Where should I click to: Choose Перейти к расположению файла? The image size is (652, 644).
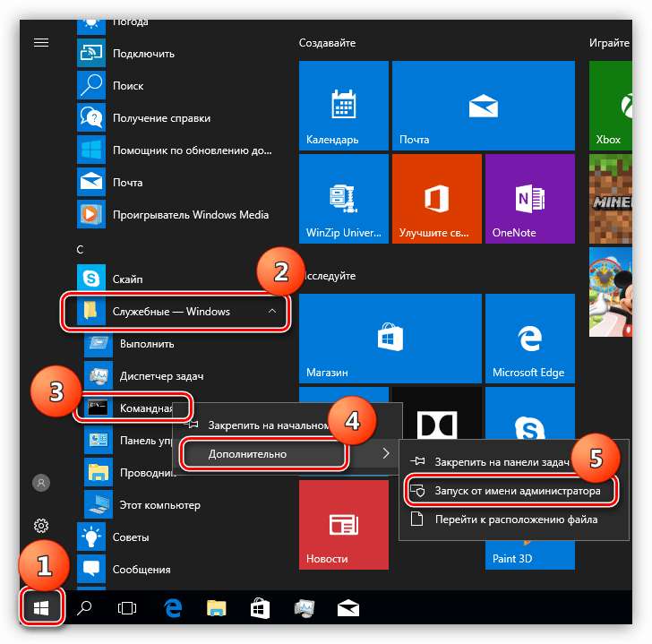click(x=513, y=519)
